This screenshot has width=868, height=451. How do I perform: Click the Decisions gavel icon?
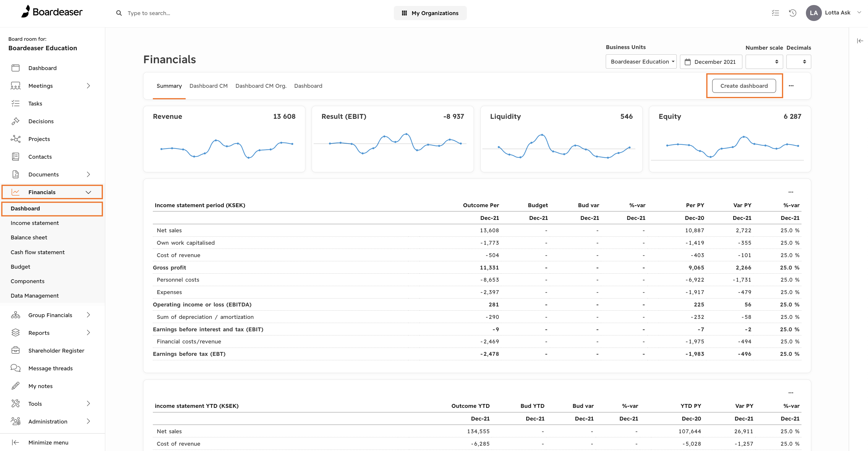click(x=15, y=121)
